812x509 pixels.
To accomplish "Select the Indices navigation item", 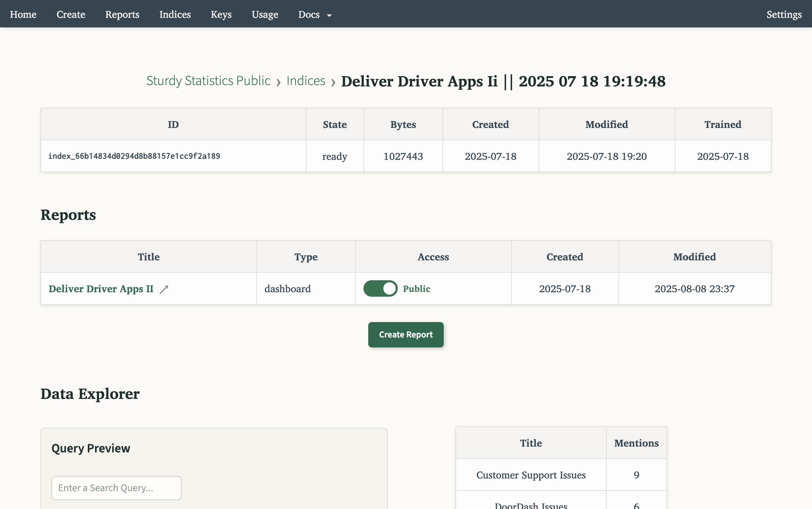I will click(x=175, y=14).
